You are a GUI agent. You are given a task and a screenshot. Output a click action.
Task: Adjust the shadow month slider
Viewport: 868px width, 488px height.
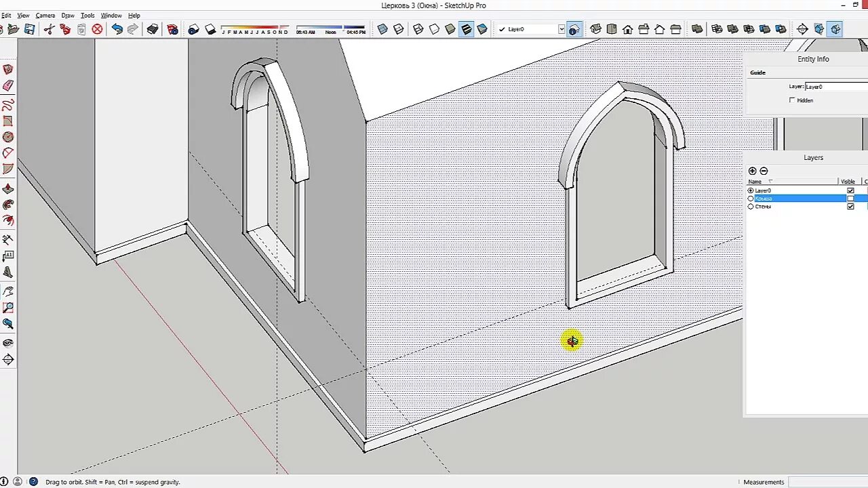(x=255, y=29)
